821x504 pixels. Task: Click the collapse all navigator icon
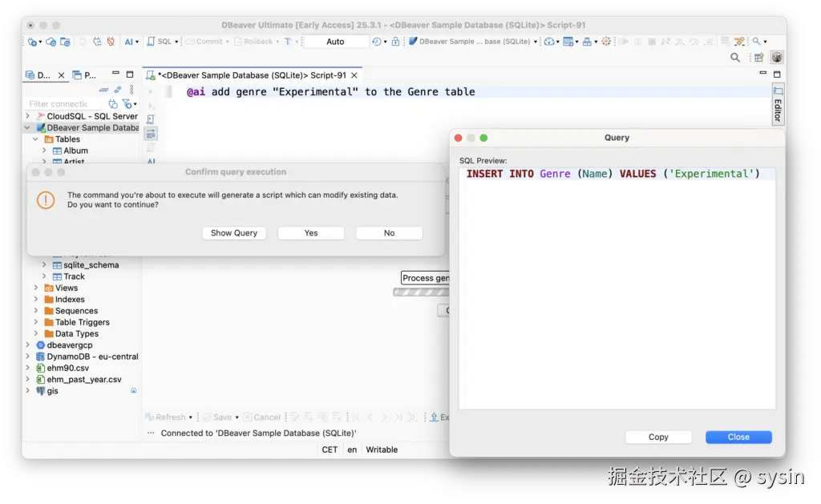coord(103,90)
